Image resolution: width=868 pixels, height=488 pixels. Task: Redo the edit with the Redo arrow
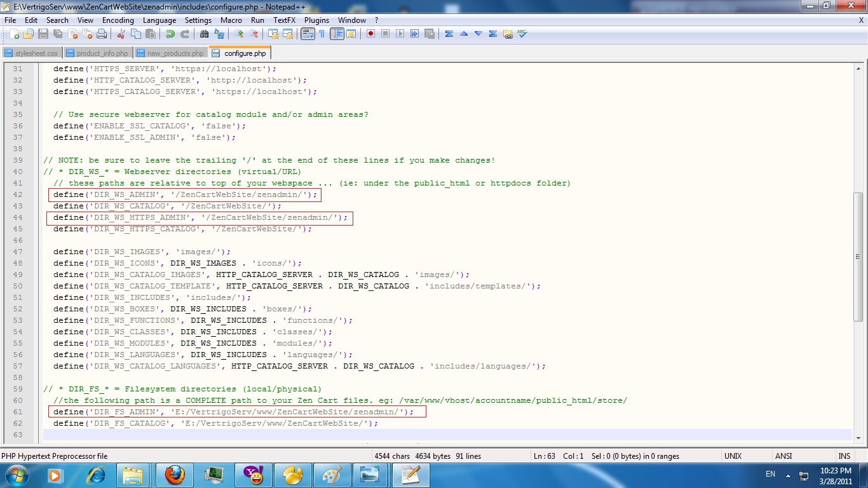coord(186,34)
